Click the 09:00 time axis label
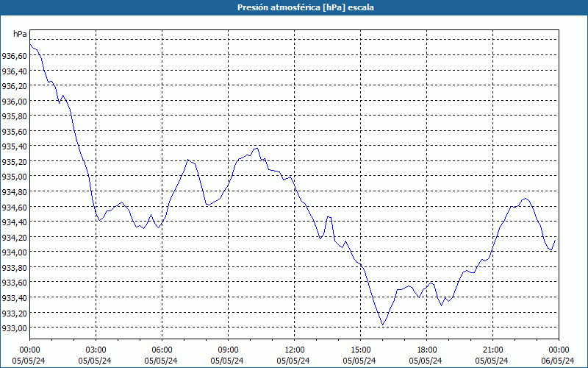Viewport: 588px width, 368px height. point(228,350)
